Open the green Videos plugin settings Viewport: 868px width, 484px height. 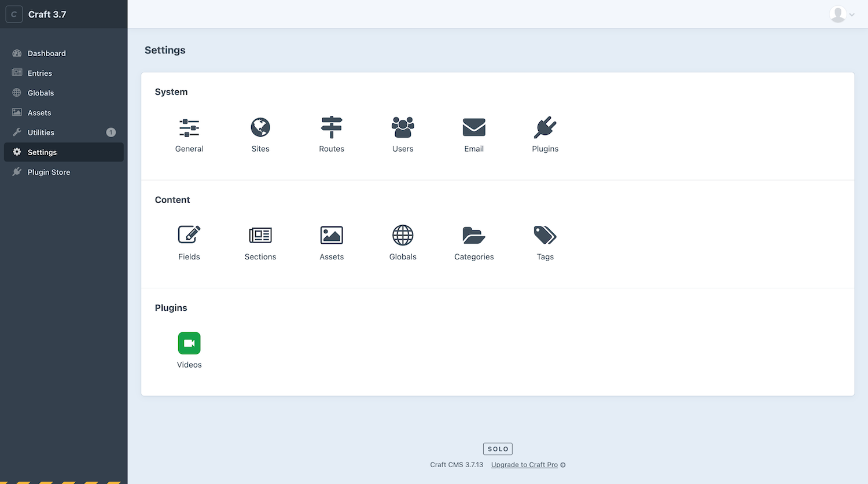pyautogui.click(x=189, y=343)
